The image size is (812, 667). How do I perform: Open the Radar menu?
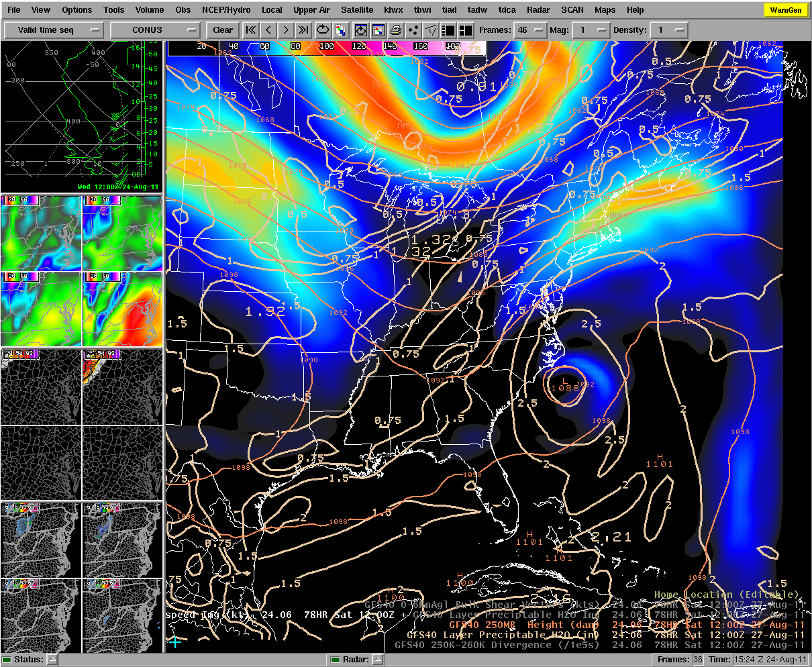click(538, 10)
